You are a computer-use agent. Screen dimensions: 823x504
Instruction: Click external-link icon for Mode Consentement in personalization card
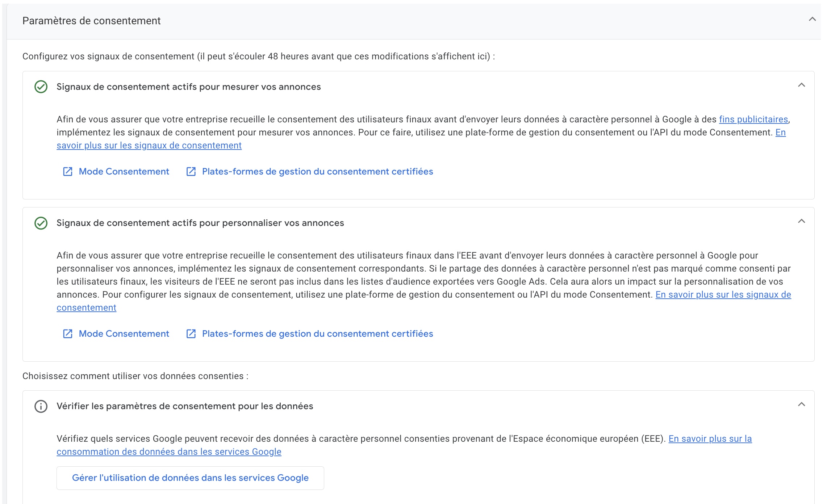[68, 334]
